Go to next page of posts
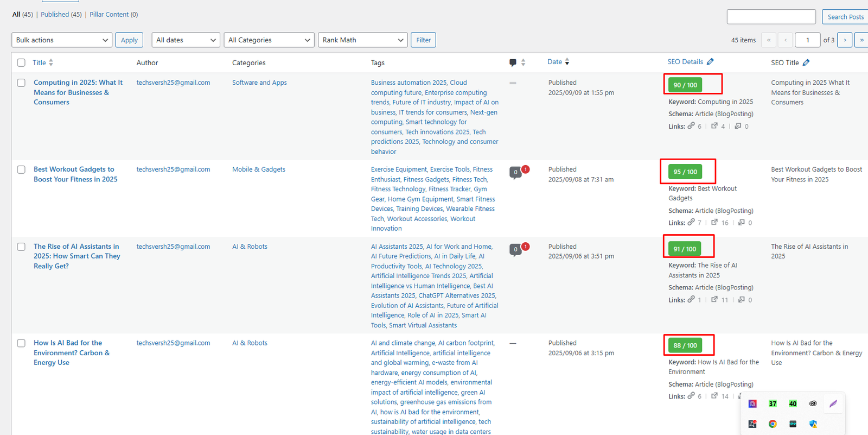The width and height of the screenshot is (868, 435). coord(845,40)
